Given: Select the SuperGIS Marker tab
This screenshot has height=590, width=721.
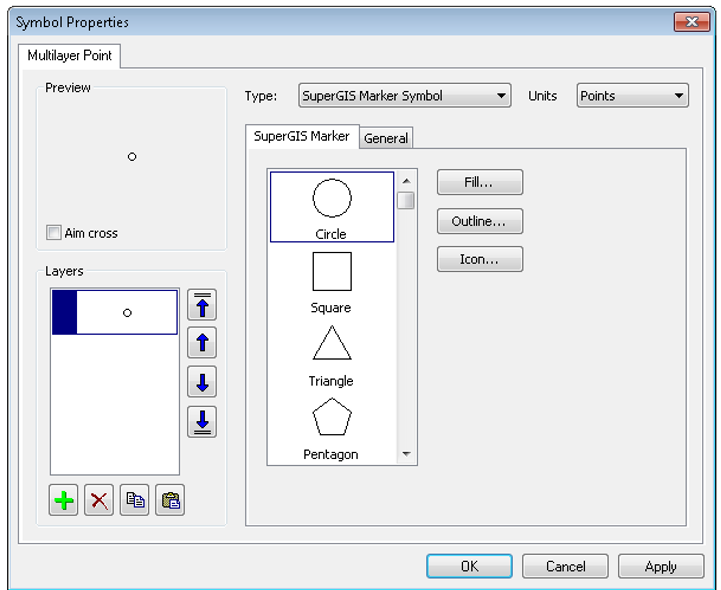Looking at the screenshot, I should [x=301, y=136].
